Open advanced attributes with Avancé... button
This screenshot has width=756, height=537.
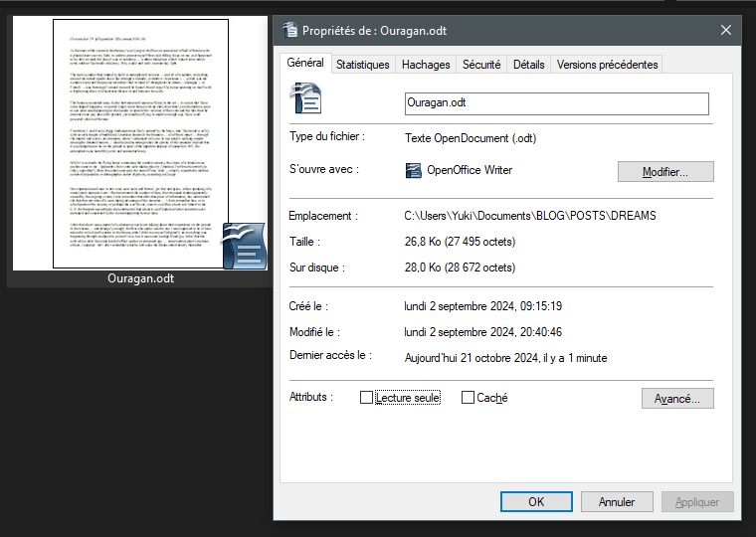(677, 398)
